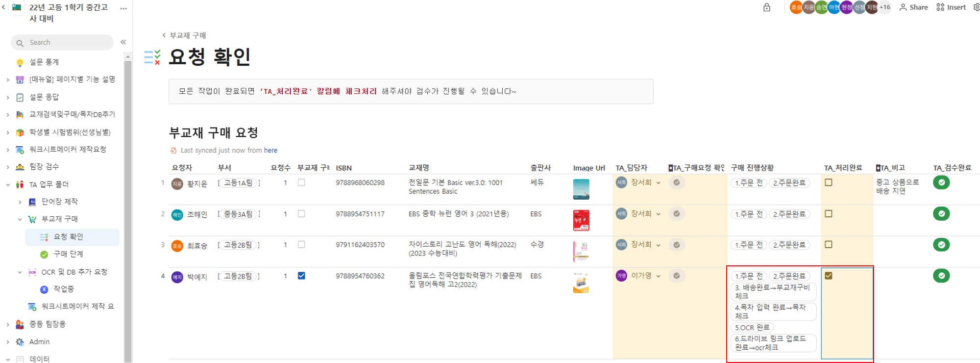Click the settings gear icon at top right

[x=976, y=7]
